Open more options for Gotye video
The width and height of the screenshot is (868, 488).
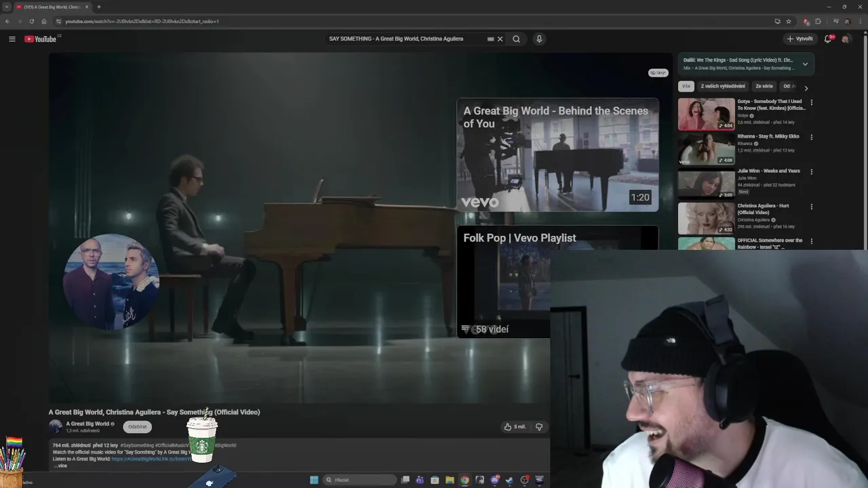pos(811,102)
